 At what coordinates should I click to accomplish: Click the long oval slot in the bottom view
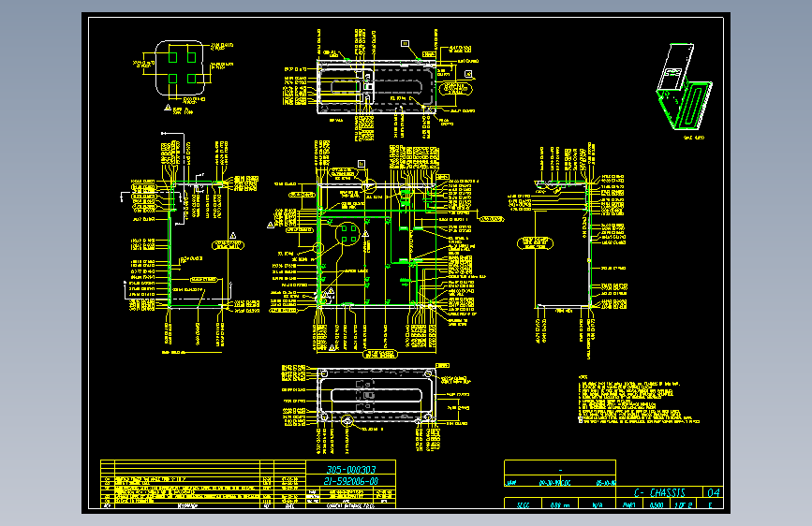pos(376,396)
